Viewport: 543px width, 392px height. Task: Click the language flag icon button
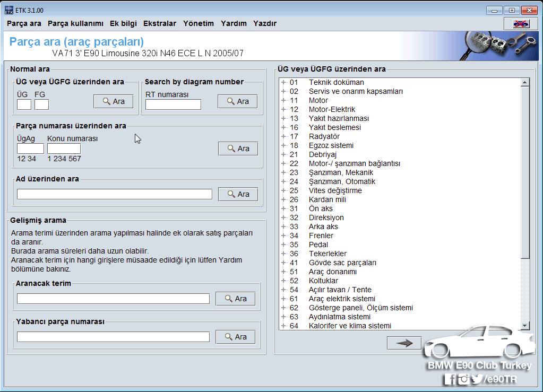pos(521,23)
